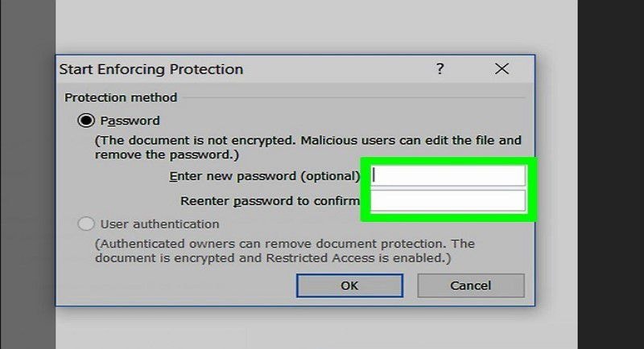This screenshot has width=644, height=349.
Task: Click the Start Enforcing Protection title text
Action: point(151,70)
